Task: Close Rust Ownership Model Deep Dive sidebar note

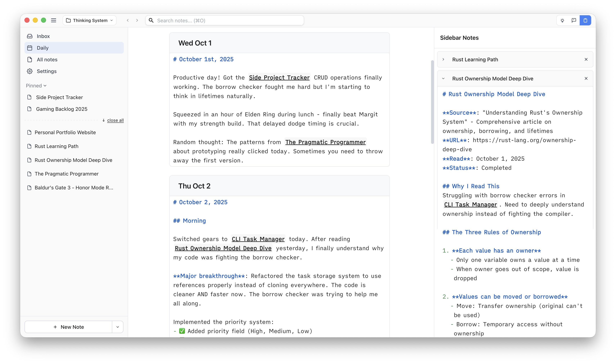Action: click(586, 78)
